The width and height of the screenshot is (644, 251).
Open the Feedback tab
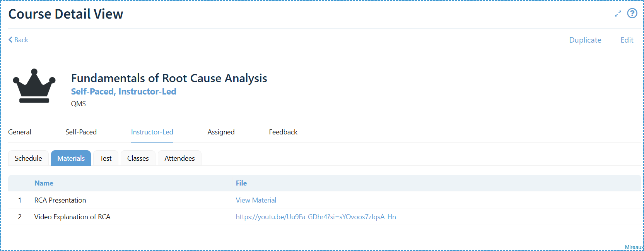point(283,132)
